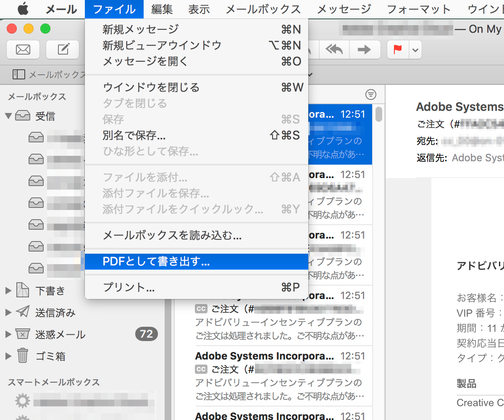The image size is (504, 420).
Task: Select the 受信 mailbox
Action: 45,116
